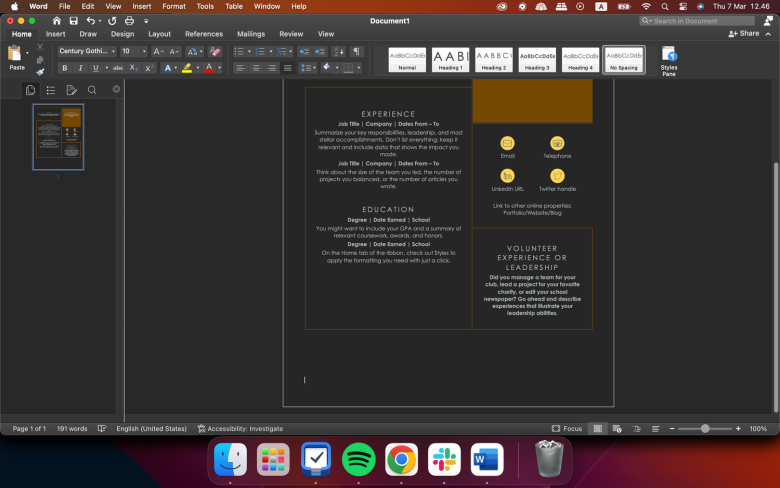Open the Format menu in menu bar
Viewport: 780px width, 488px height.
click(173, 6)
